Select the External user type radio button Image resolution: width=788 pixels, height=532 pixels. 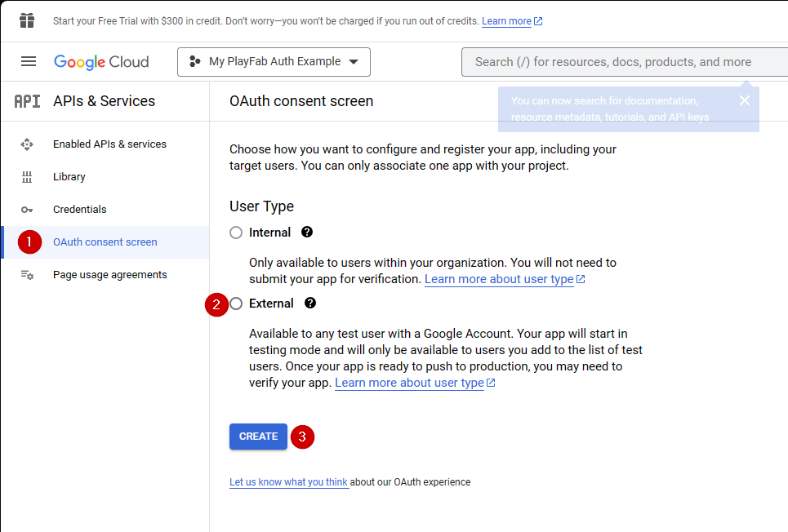point(236,304)
